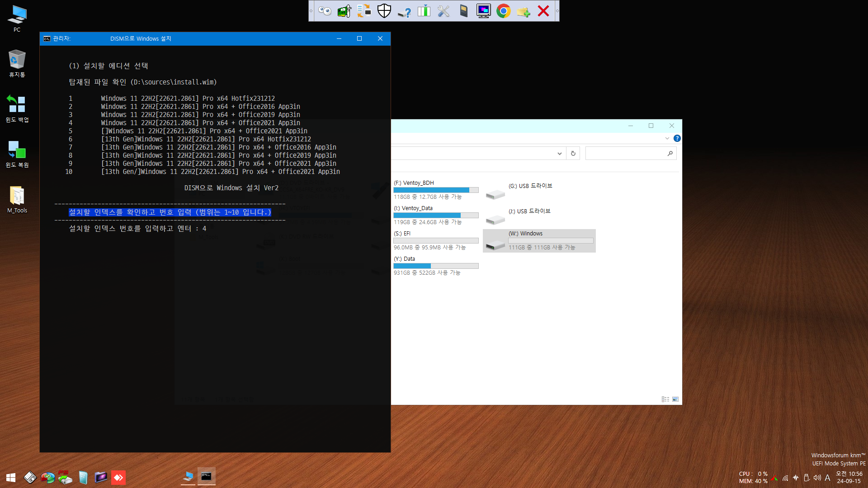This screenshot has height=488, width=868.
Task: Launch AnyDesk from the taskbar
Action: coord(118,478)
